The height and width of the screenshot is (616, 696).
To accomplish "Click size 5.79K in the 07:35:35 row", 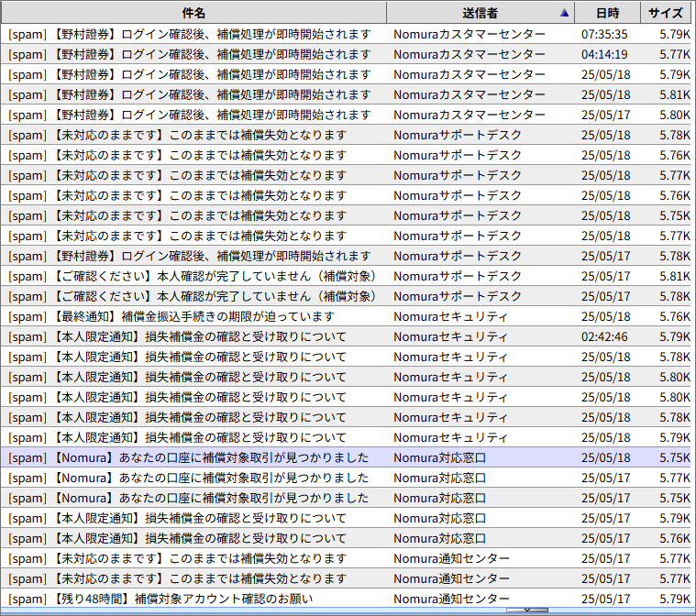I will [x=675, y=34].
